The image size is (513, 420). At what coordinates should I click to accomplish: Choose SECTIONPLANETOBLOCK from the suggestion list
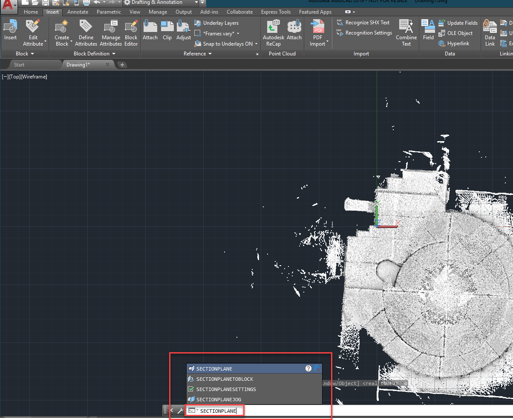tap(225, 379)
